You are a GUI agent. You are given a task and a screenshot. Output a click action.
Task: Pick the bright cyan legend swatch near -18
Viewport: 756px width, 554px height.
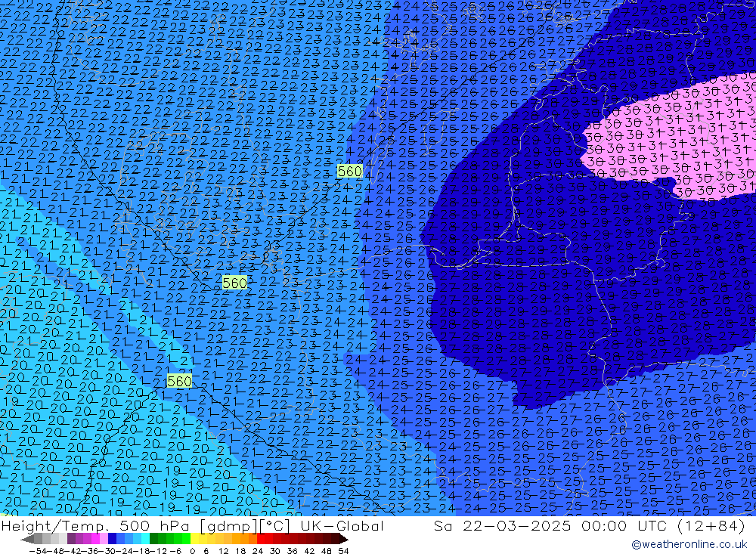tap(145, 540)
